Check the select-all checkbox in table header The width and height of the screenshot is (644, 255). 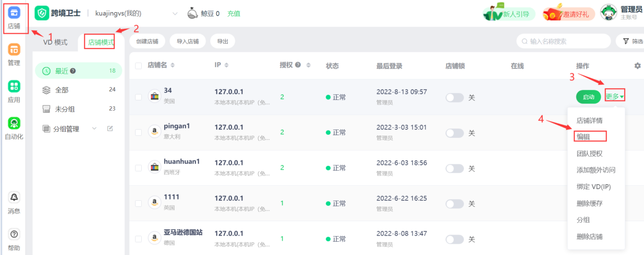pyautogui.click(x=139, y=66)
